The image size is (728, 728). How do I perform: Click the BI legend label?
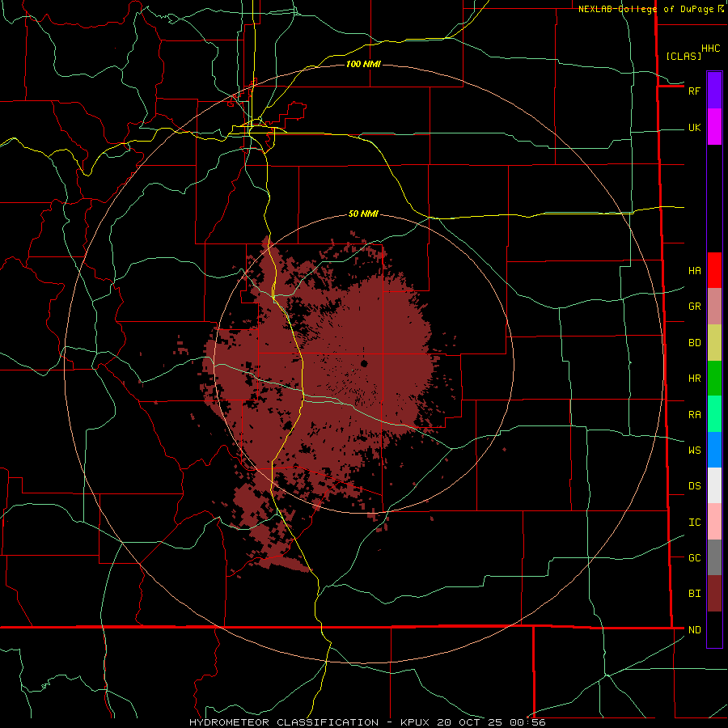pyautogui.click(x=695, y=594)
